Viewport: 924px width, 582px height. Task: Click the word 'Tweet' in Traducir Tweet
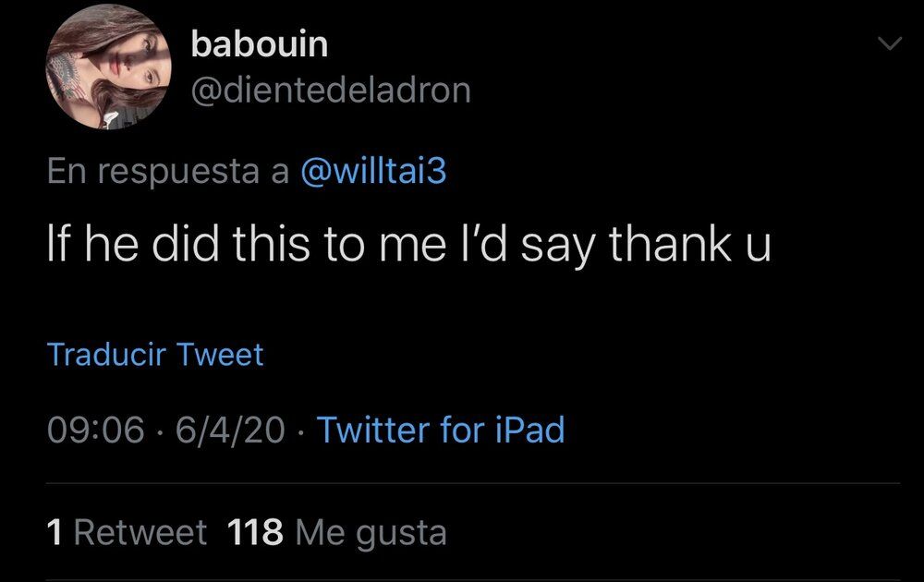tap(220, 354)
